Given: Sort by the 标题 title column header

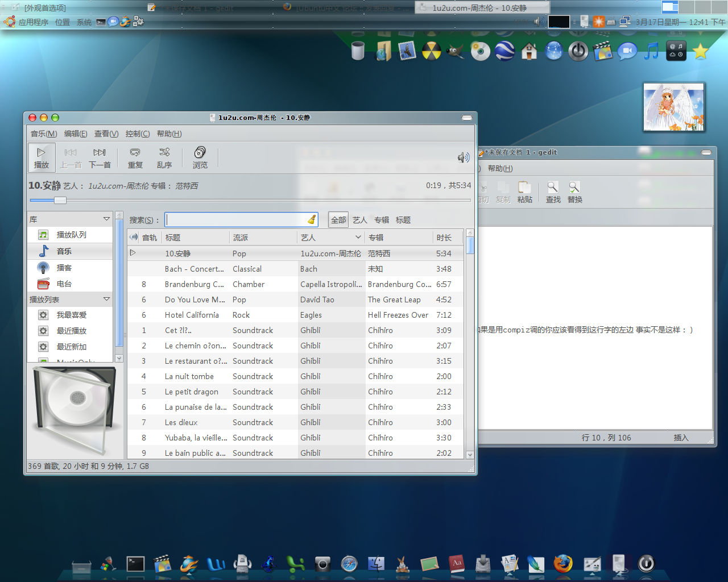Looking at the screenshot, I should pos(196,238).
